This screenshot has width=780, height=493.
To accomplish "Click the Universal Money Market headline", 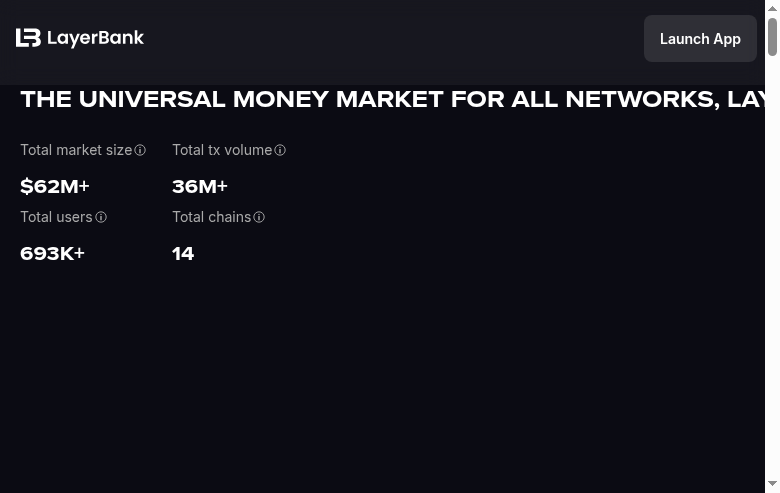I will click(392, 100).
